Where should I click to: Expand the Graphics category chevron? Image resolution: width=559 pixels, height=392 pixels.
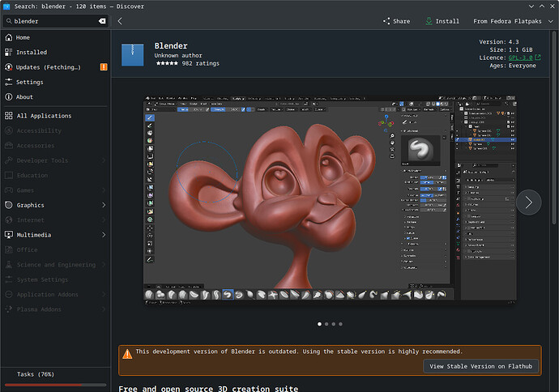click(x=104, y=205)
